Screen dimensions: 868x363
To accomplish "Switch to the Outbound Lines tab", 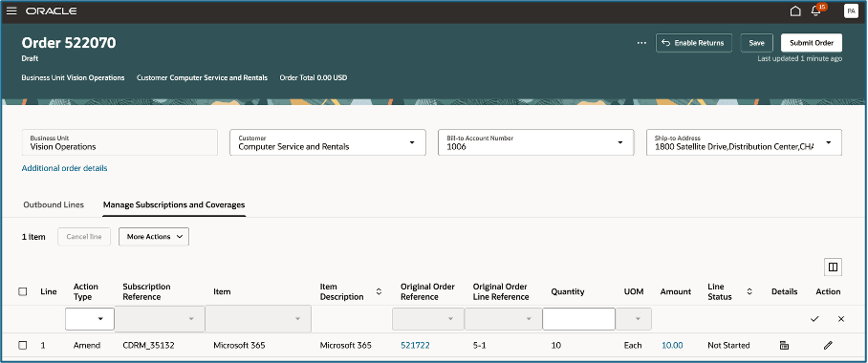I will pyautogui.click(x=54, y=204).
